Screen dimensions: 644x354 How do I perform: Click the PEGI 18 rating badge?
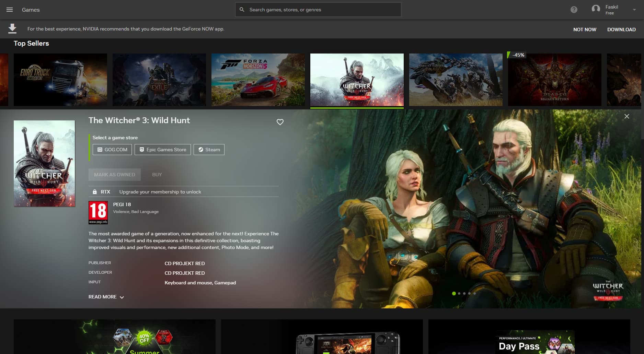click(x=98, y=213)
